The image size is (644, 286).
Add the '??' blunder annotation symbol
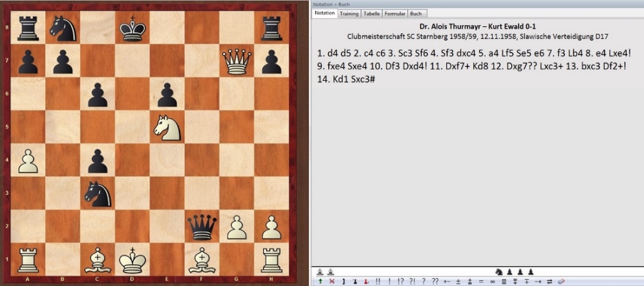(x=434, y=281)
